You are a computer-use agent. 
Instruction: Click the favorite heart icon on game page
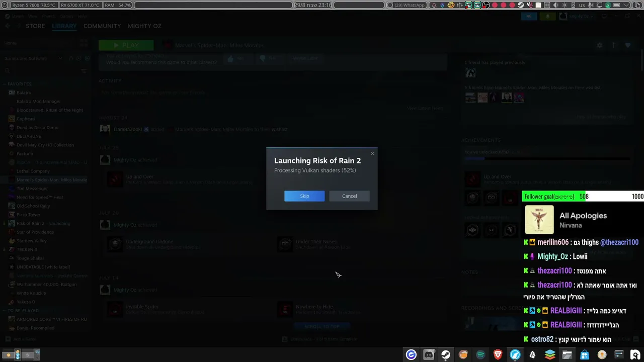[628, 45]
